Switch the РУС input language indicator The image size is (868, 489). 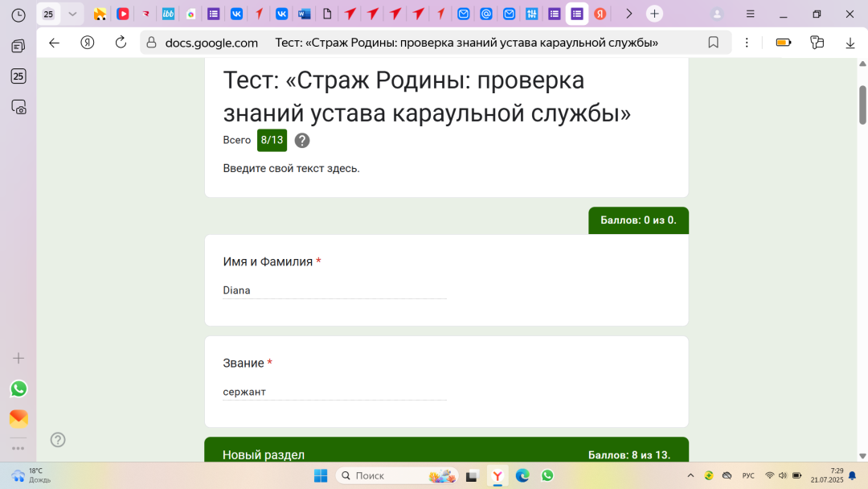coord(748,475)
